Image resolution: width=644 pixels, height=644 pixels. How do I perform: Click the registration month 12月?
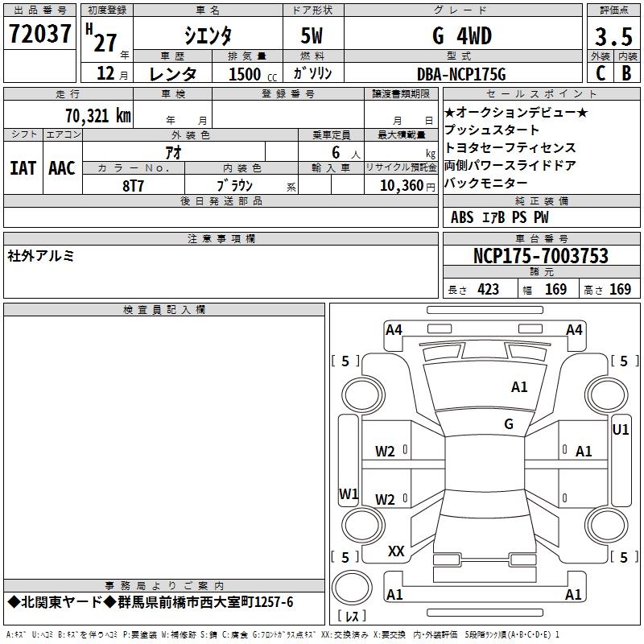[x=112, y=73]
